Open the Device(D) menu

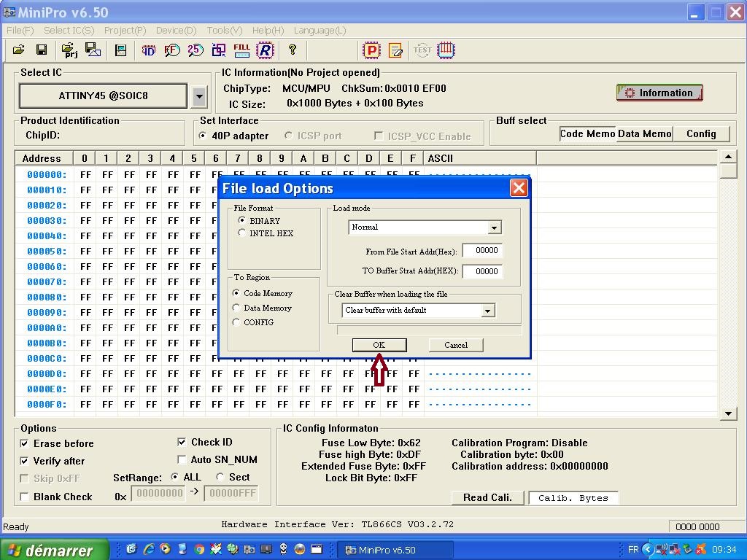pos(176,31)
